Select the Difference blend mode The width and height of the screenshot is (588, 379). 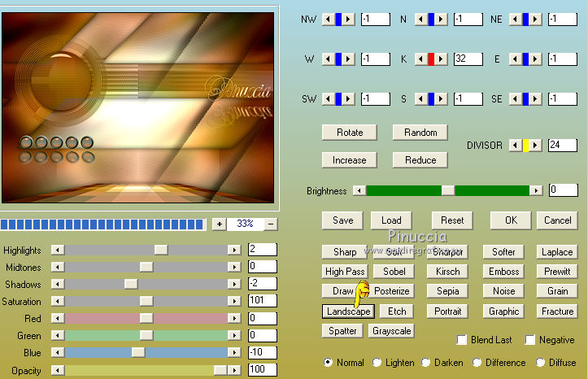coord(477,363)
